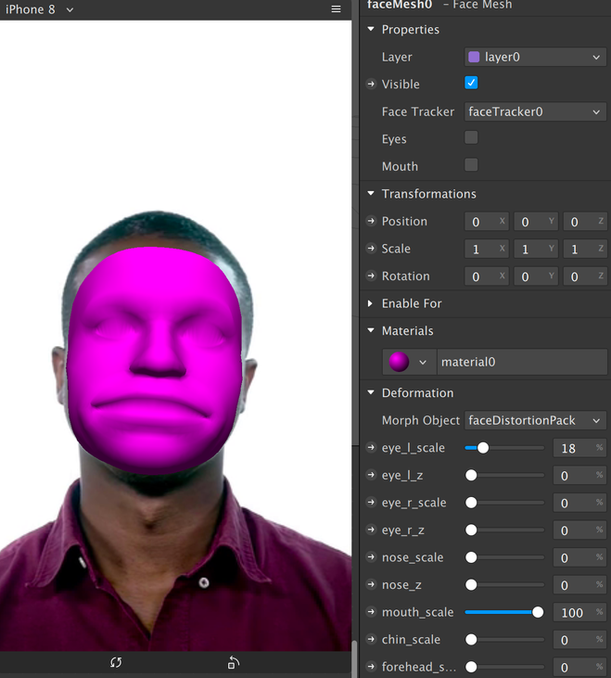The image size is (611, 678).
Task: Open the material chevron dropdown
Action: tap(422, 362)
